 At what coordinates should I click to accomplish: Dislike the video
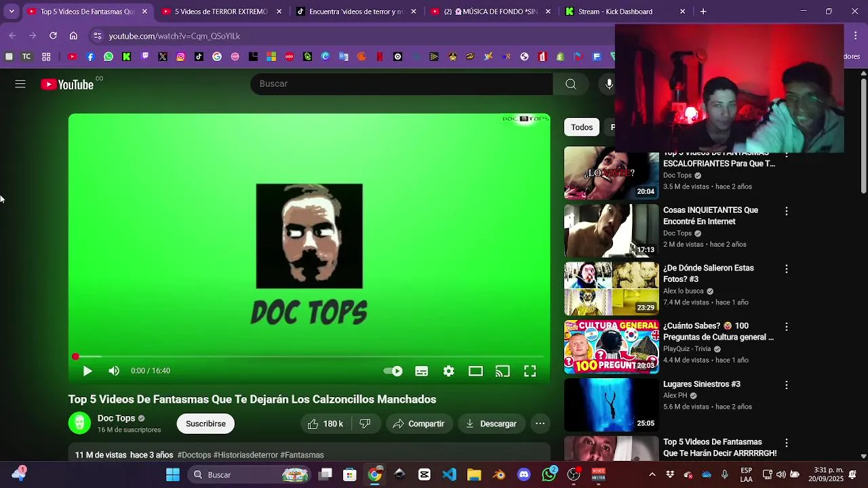point(365,424)
